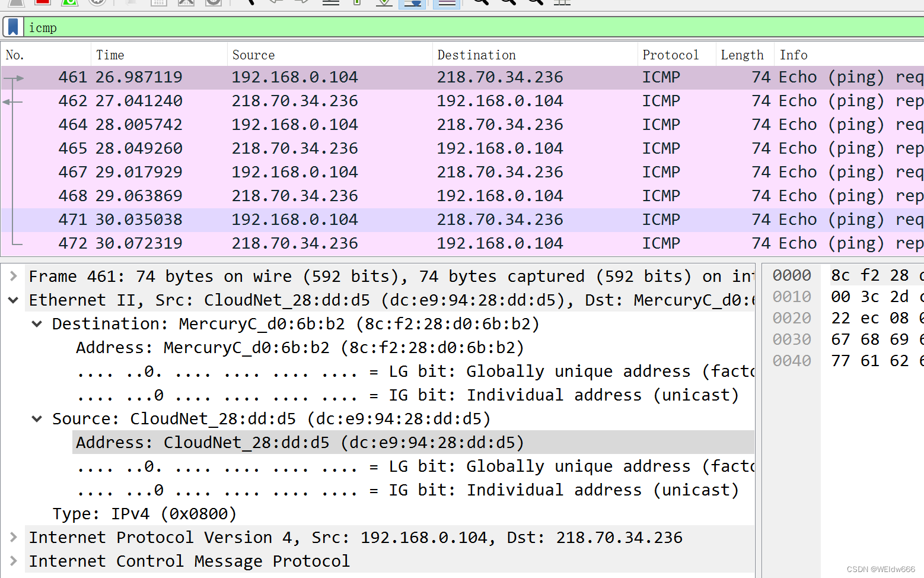The image size is (924, 578).
Task: Click hex offset 0020
Action: pos(792,318)
